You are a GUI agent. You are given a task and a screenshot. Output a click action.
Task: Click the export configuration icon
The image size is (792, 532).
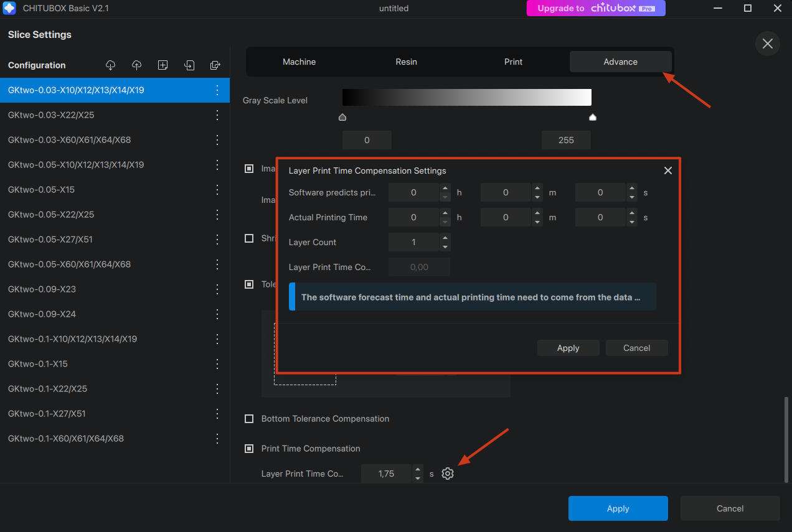pos(215,65)
